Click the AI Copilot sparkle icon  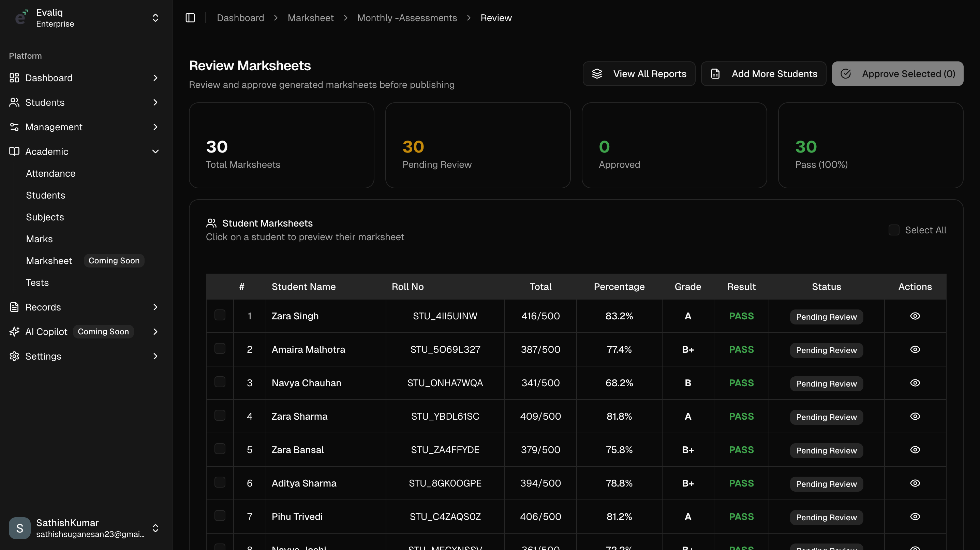pyautogui.click(x=14, y=332)
